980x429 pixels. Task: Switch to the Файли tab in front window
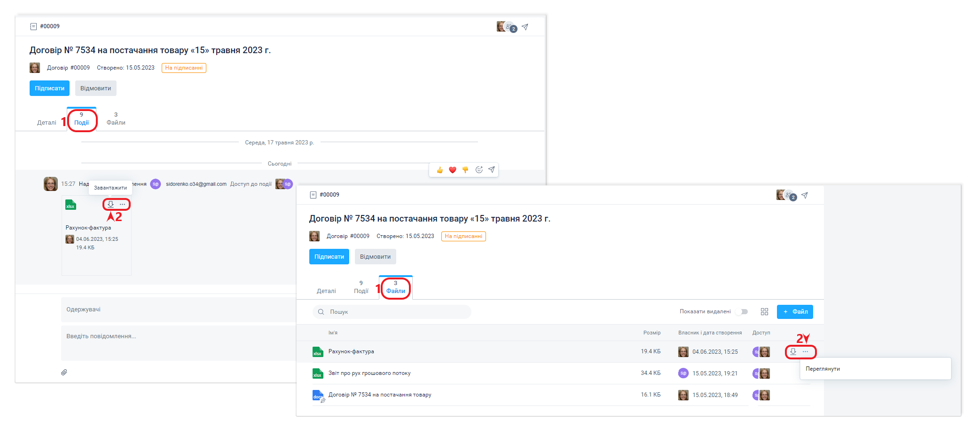[x=395, y=287]
